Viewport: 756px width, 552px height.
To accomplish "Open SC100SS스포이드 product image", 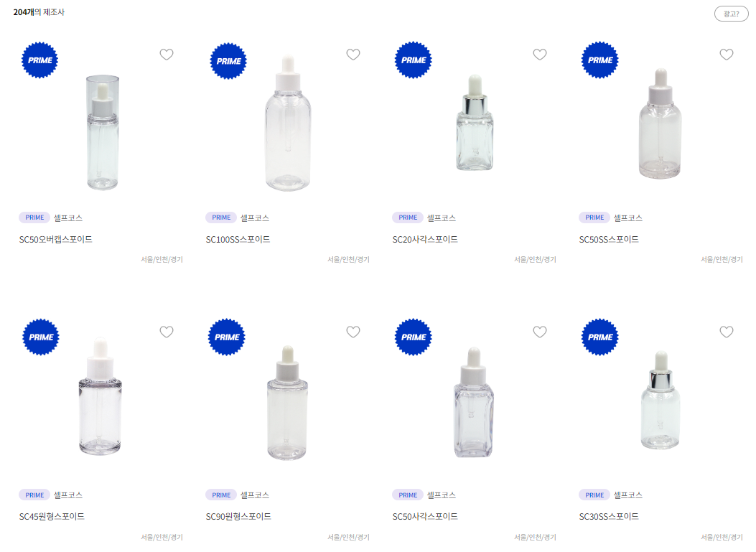I will click(288, 123).
